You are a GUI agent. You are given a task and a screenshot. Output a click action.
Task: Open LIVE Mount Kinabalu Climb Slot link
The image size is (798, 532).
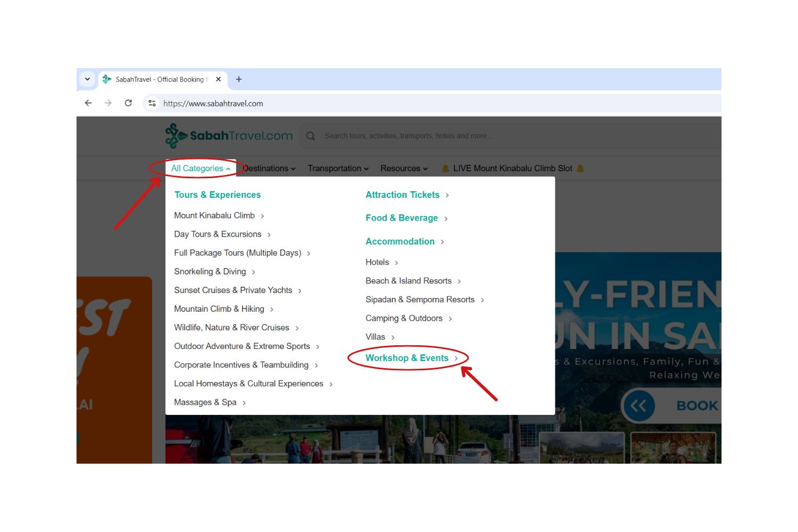(x=512, y=169)
